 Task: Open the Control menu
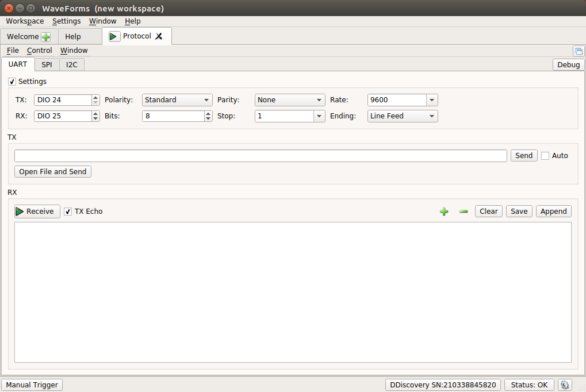click(39, 51)
